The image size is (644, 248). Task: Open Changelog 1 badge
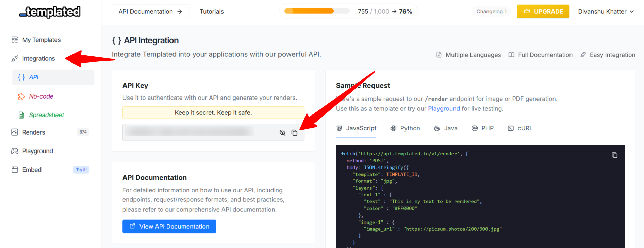[x=491, y=12]
